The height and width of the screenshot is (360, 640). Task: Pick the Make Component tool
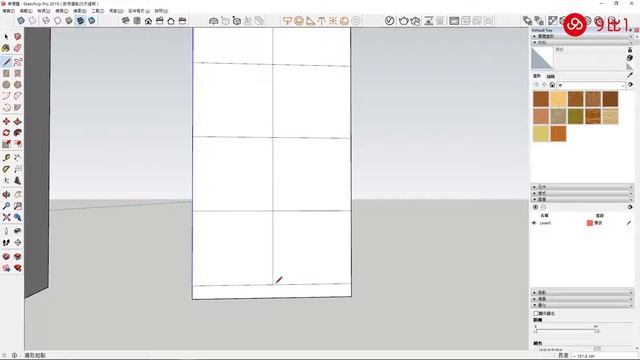[18, 37]
